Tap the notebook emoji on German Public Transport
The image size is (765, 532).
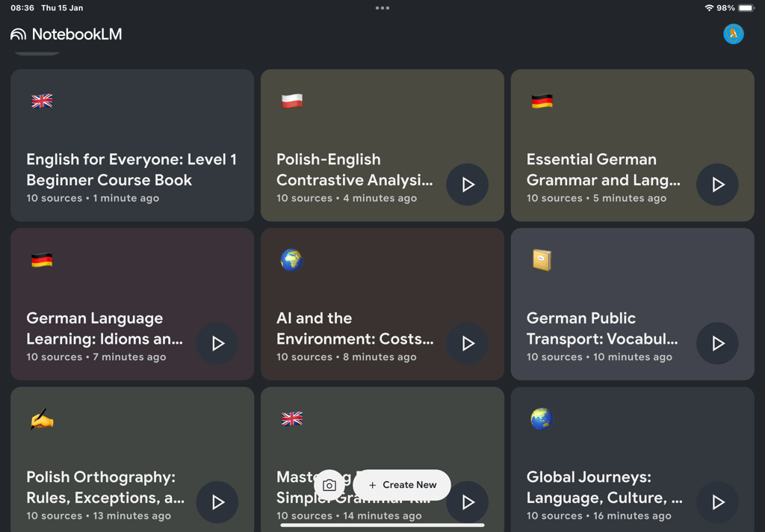pyautogui.click(x=542, y=260)
